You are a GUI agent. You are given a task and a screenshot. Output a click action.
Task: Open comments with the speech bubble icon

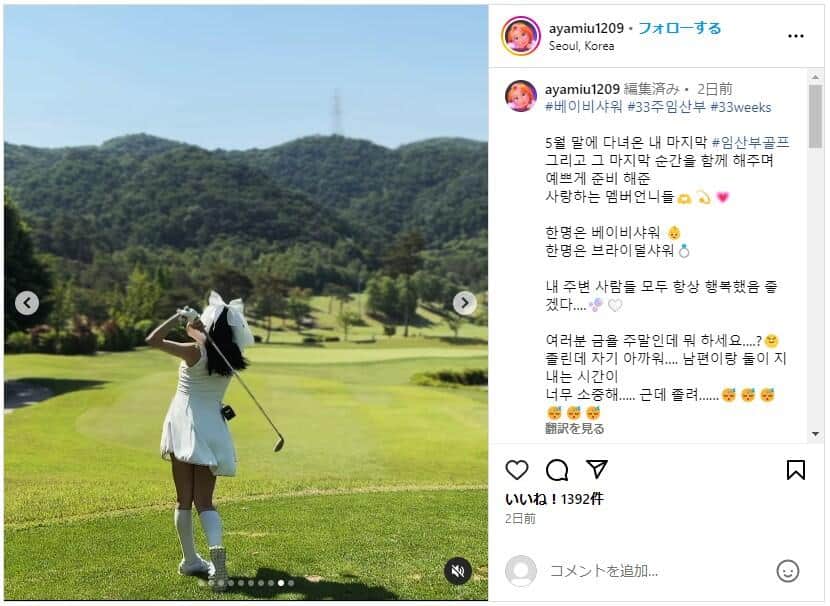pos(557,470)
